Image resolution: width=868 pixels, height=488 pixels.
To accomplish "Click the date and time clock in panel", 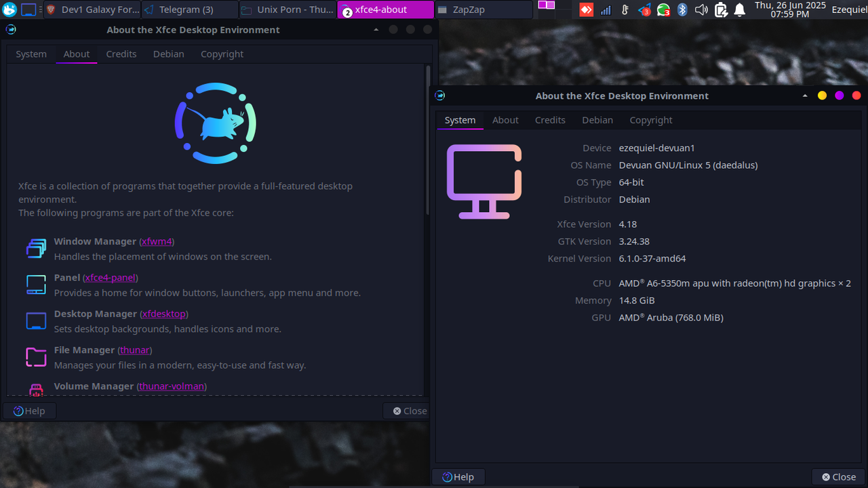I will (x=790, y=9).
